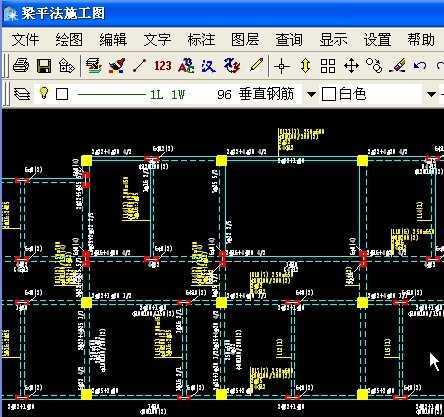
Task: Click the ABC text tool icon
Action: [186, 65]
